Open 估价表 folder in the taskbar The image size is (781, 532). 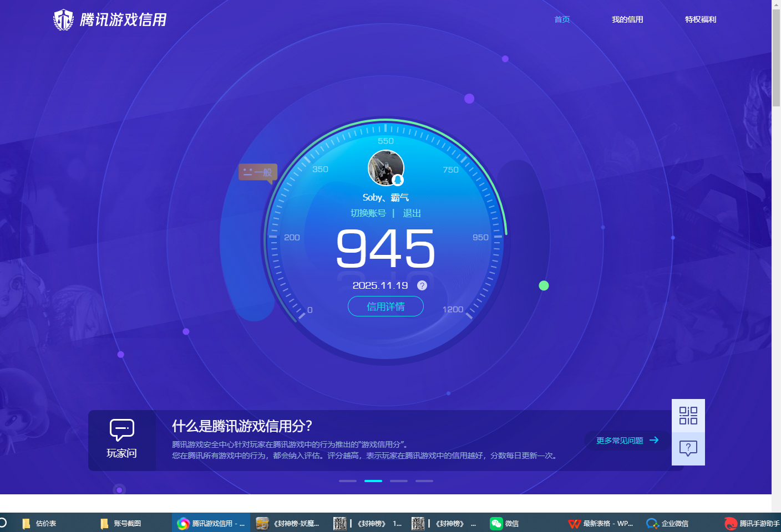tap(44, 523)
